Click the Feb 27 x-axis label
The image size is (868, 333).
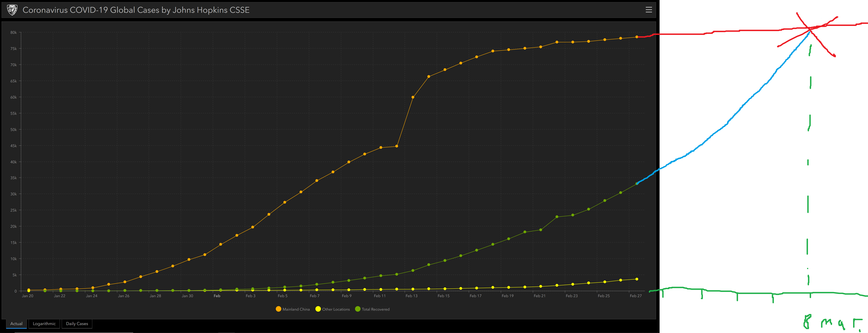point(635,296)
